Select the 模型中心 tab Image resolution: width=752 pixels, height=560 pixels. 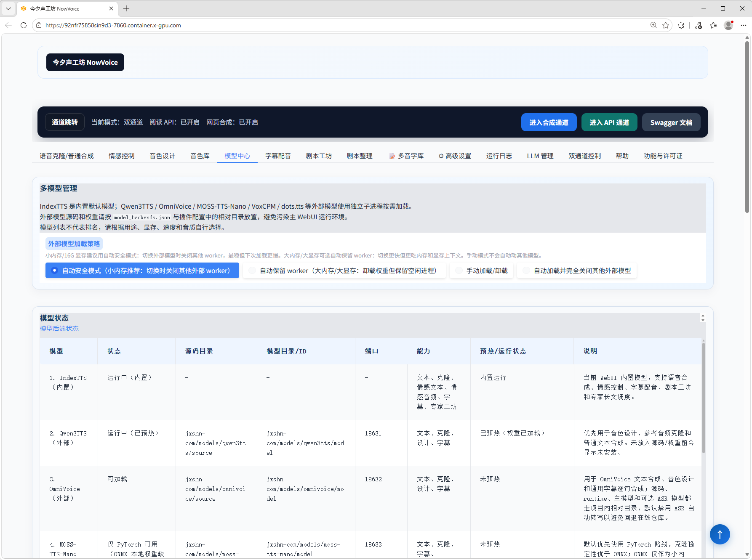tap(237, 156)
